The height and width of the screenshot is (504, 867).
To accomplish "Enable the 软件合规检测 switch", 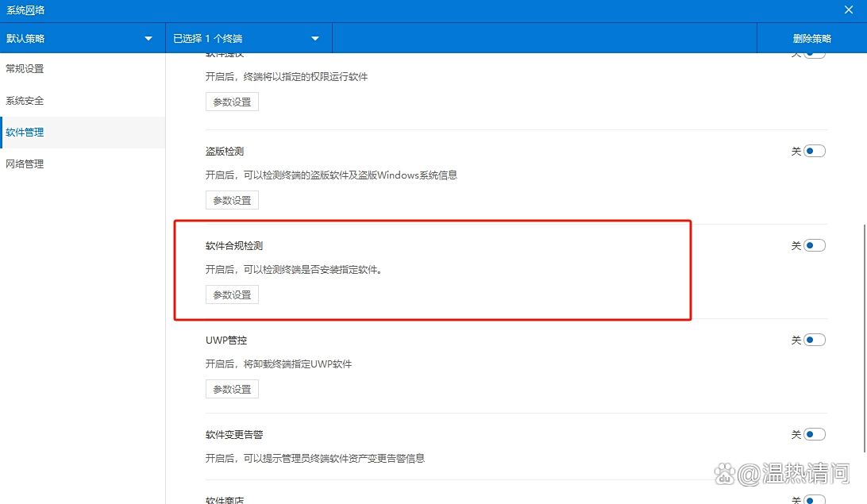I will click(x=814, y=246).
